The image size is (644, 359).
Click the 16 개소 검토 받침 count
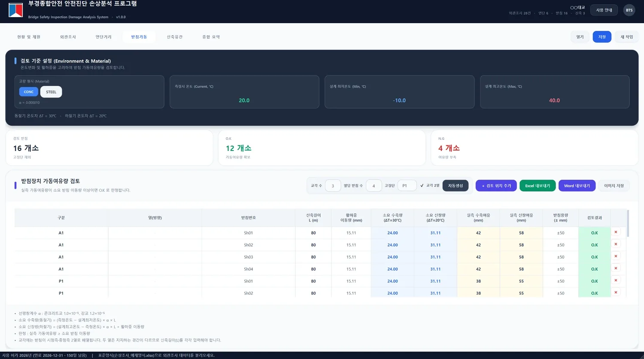[x=26, y=148]
